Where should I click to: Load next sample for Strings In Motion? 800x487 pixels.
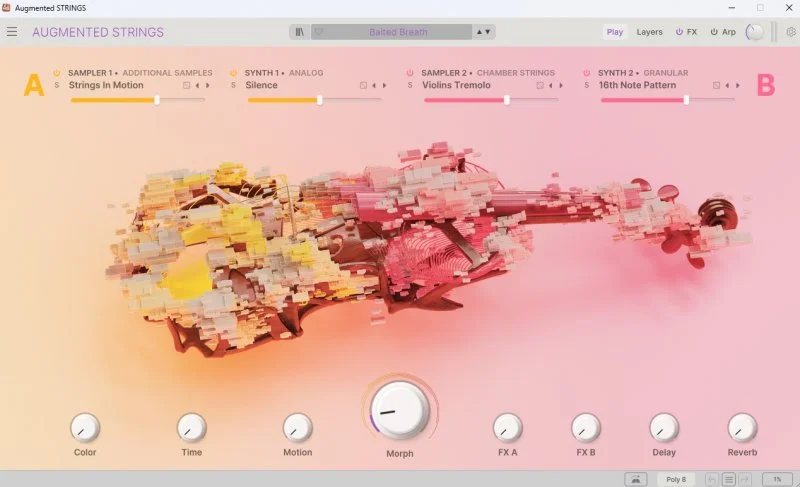click(x=208, y=85)
